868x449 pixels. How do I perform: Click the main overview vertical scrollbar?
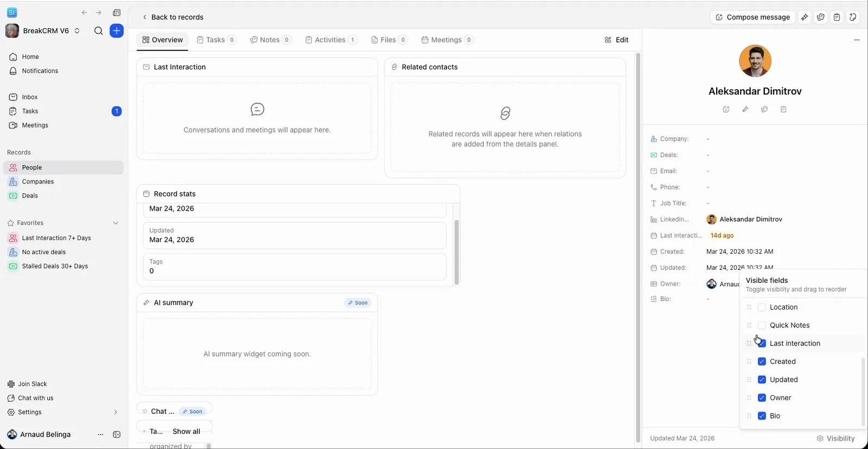point(638,247)
